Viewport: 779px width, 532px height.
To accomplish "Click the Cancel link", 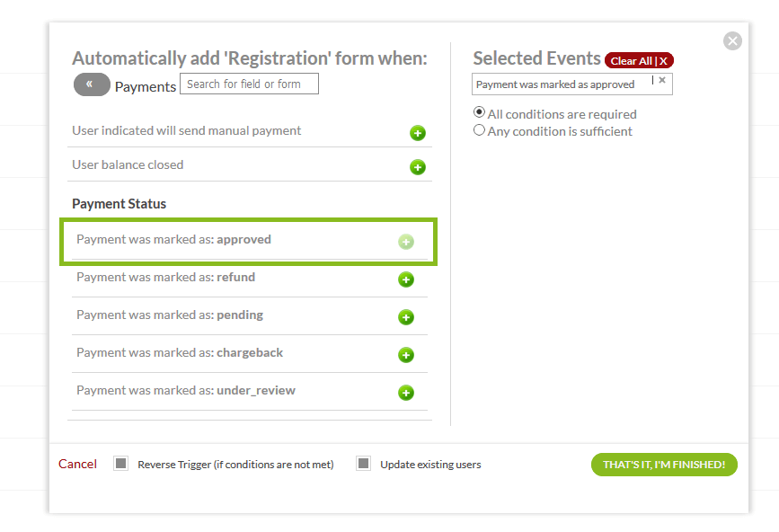I will click(x=77, y=464).
